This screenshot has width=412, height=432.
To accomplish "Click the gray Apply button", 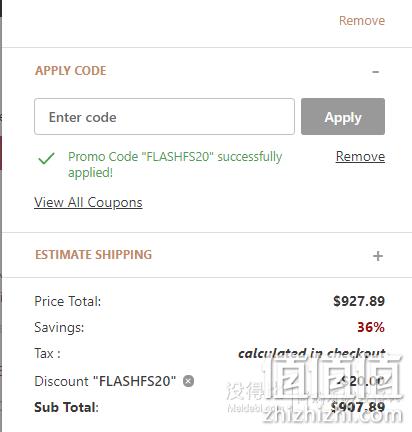I will [x=343, y=117].
